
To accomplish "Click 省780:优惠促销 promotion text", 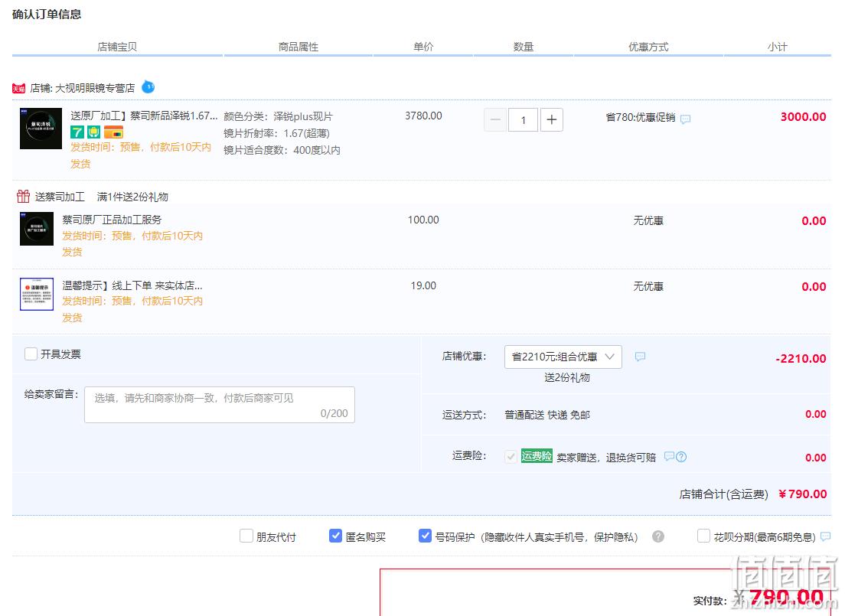I will click(640, 118).
